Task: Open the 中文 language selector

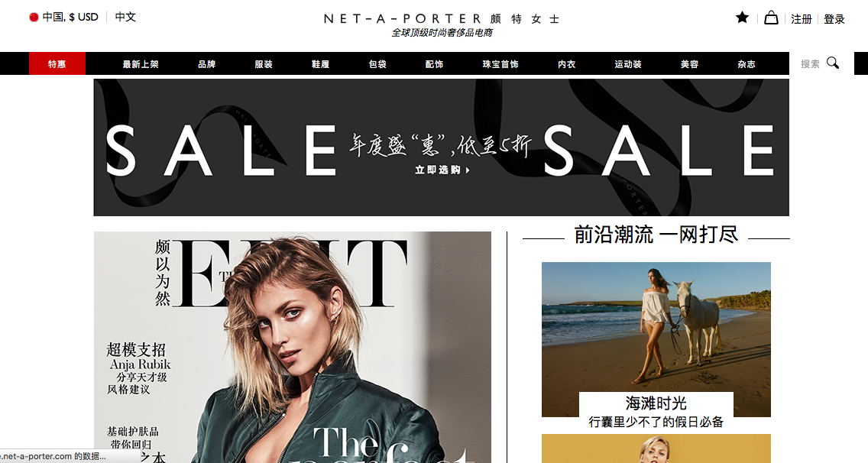Action: [125, 17]
